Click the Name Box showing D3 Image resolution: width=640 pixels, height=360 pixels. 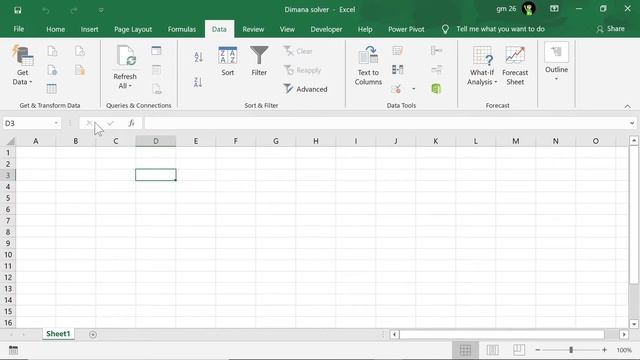(27, 123)
